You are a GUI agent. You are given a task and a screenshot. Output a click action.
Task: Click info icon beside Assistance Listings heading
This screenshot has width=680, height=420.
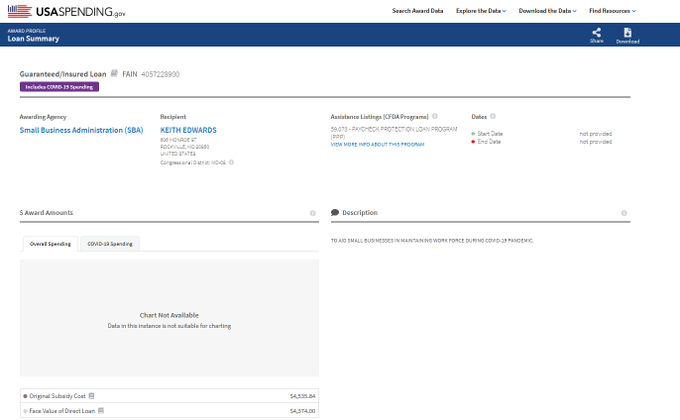[434, 116]
